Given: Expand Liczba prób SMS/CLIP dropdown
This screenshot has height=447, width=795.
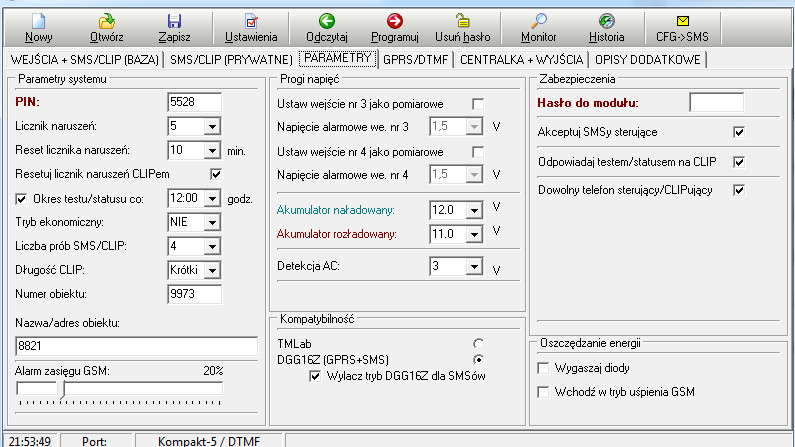Looking at the screenshot, I should point(212,247).
